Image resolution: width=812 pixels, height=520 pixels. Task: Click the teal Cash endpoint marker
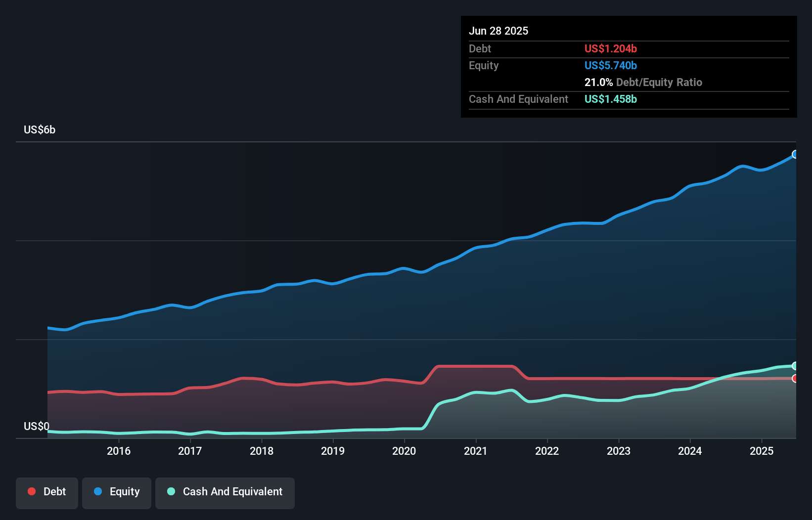click(795, 366)
